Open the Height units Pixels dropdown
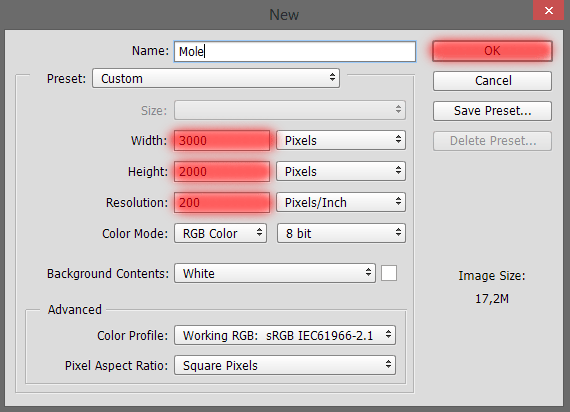570x412 pixels. (341, 171)
